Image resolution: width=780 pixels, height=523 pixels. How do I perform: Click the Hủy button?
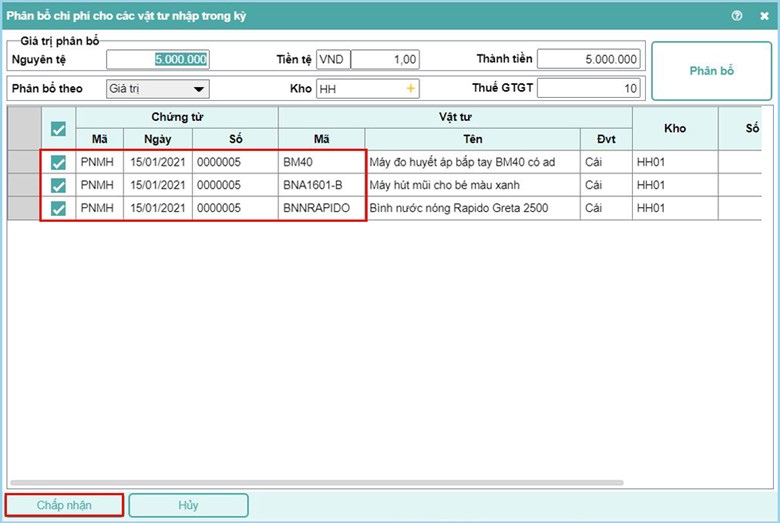pos(188,505)
